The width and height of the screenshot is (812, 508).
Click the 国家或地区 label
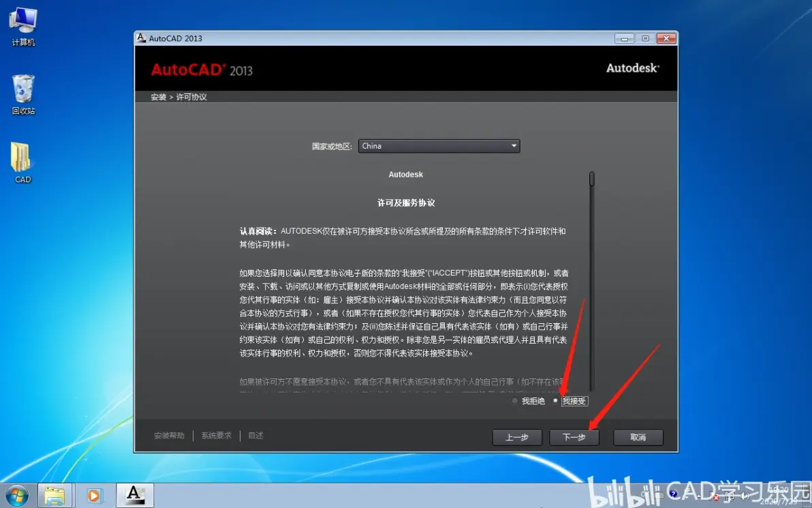point(332,146)
